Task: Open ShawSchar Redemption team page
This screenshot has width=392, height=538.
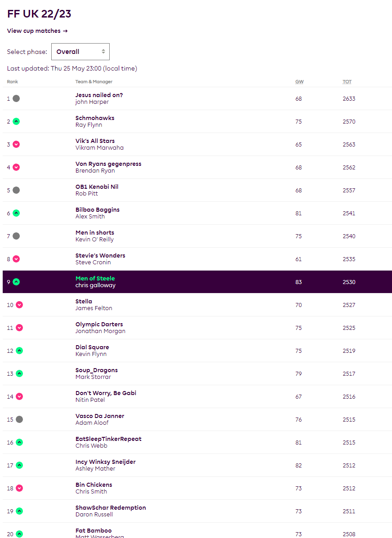Action: (x=111, y=508)
